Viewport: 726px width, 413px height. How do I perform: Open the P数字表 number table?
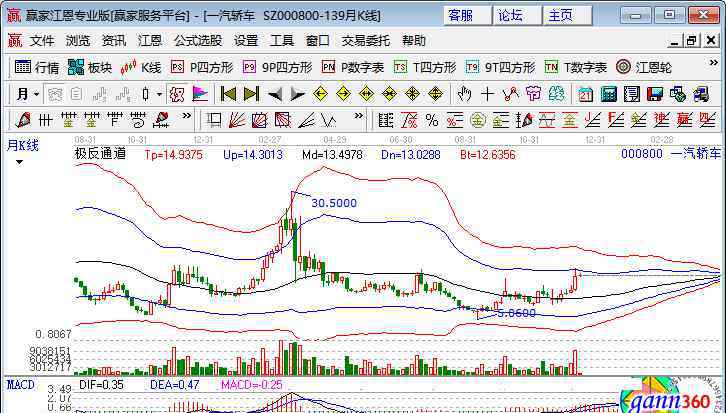[353, 68]
